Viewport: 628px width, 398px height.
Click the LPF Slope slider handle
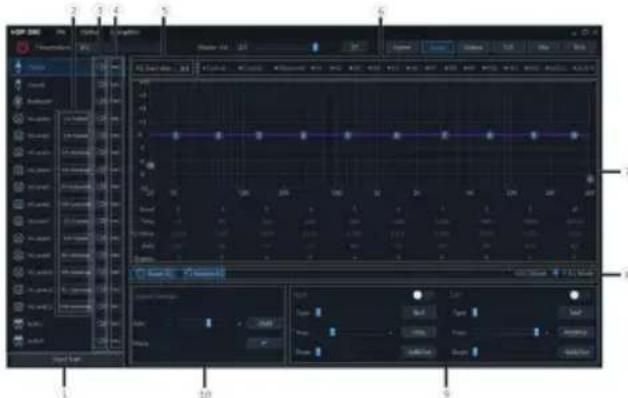coord(475,352)
